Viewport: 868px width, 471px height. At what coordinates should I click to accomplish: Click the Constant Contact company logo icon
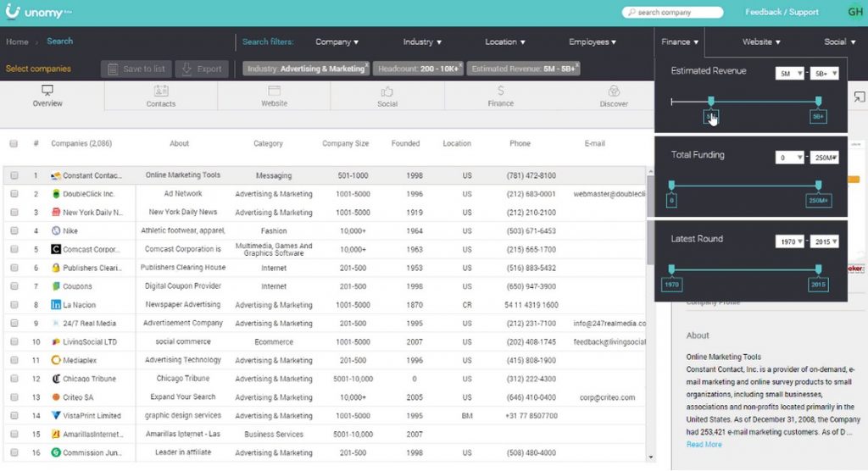pos(56,175)
